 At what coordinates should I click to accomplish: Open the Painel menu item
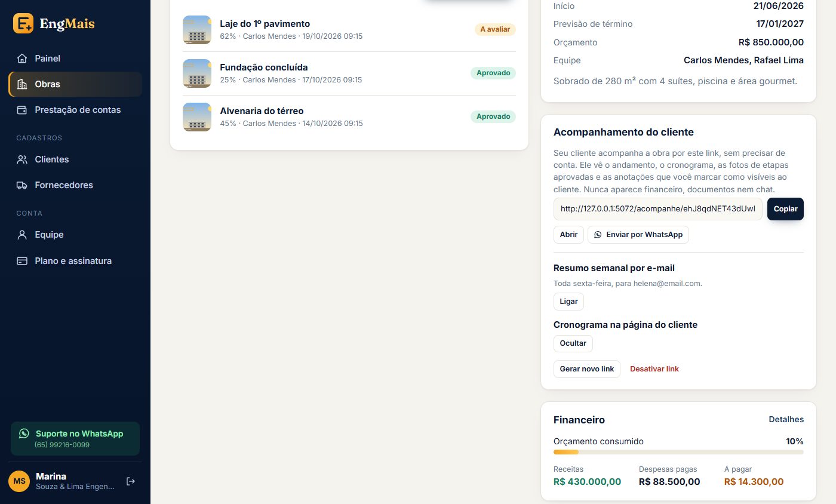[75, 59]
